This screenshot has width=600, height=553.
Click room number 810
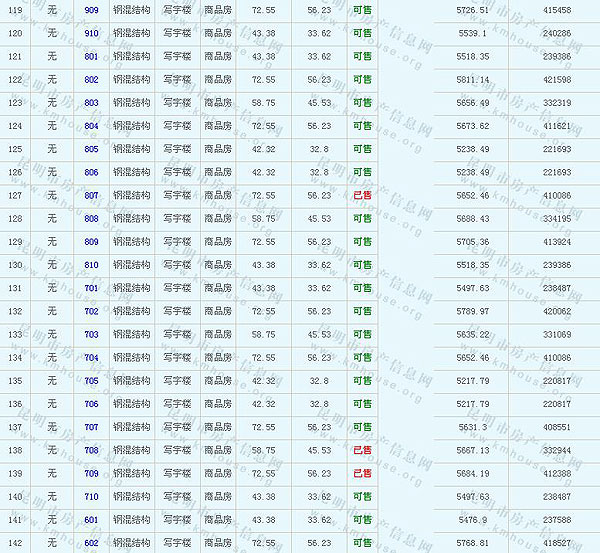[x=91, y=265]
